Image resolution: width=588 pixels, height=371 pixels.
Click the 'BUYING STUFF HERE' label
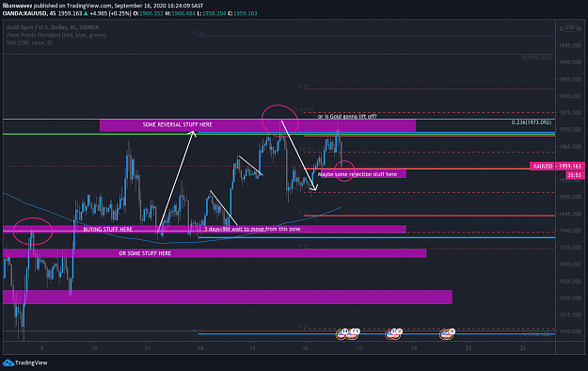[x=107, y=229]
